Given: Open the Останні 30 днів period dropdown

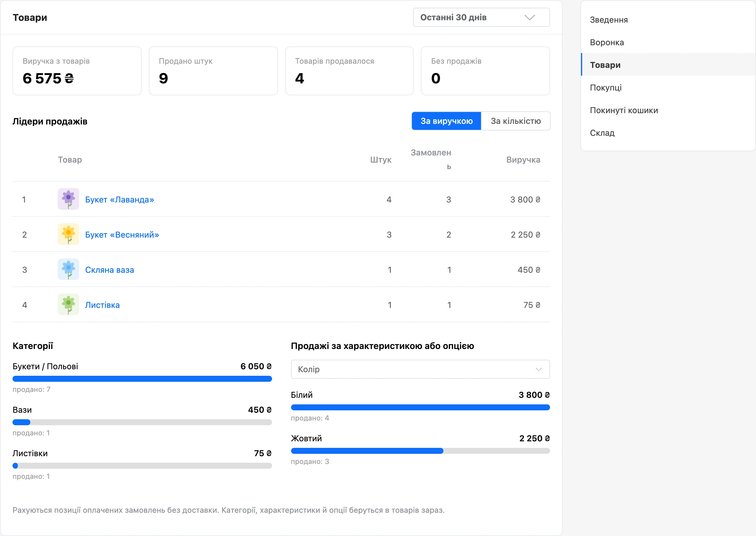Looking at the screenshot, I should point(481,18).
